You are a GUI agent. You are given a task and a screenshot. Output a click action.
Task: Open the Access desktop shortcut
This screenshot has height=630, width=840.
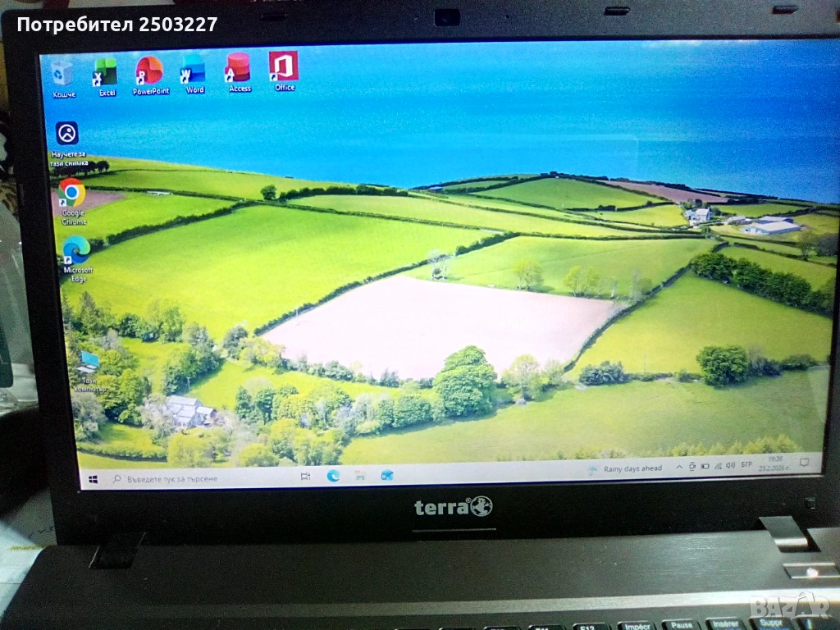point(239,70)
